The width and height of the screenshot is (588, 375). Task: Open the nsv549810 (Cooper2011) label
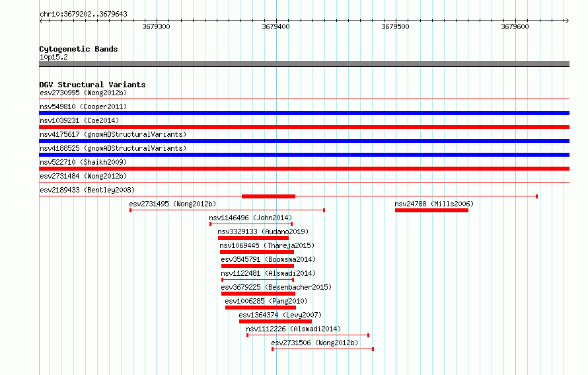[x=83, y=106]
